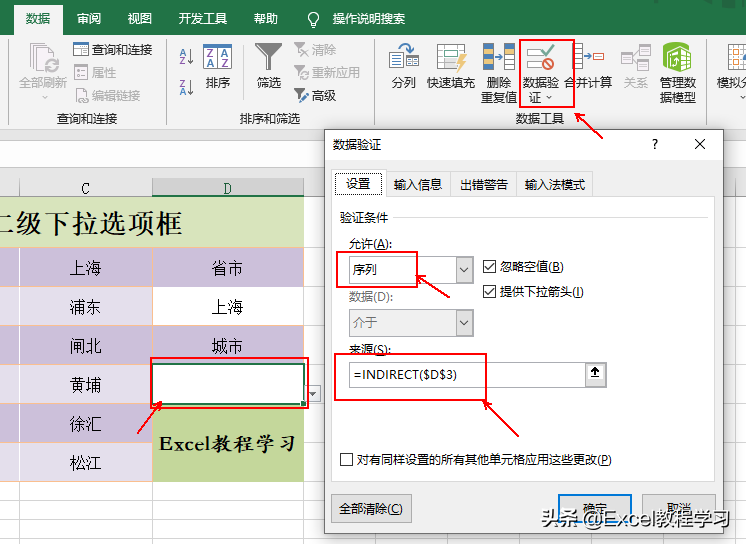The height and width of the screenshot is (544, 746).
Task: Click the dialog help question mark
Action: [x=655, y=144]
